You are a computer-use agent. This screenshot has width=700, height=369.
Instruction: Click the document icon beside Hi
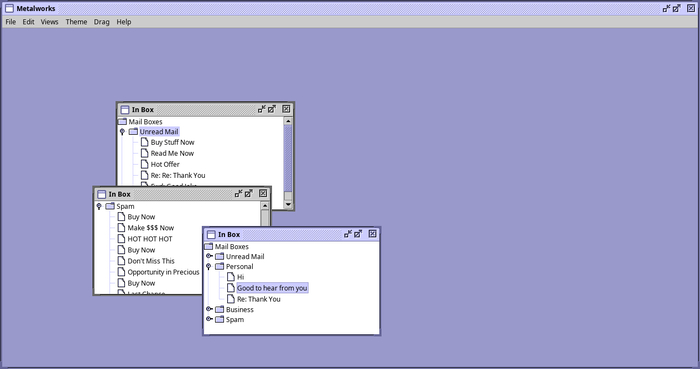click(x=230, y=277)
